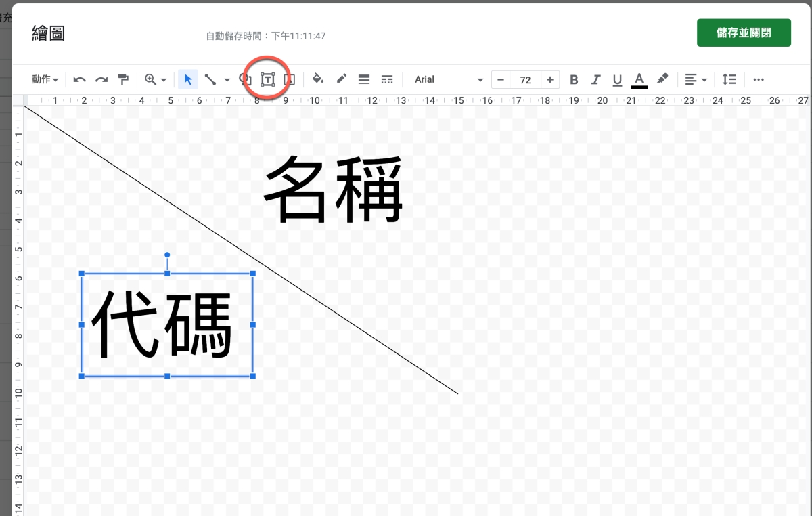Open the zoom dropdown
The image size is (812, 516).
[156, 80]
